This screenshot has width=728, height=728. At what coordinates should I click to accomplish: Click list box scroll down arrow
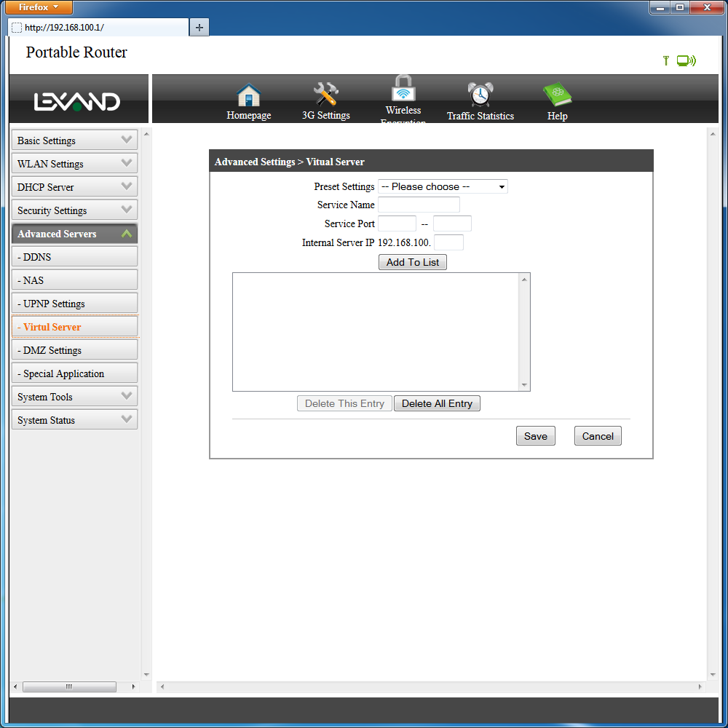[524, 384]
